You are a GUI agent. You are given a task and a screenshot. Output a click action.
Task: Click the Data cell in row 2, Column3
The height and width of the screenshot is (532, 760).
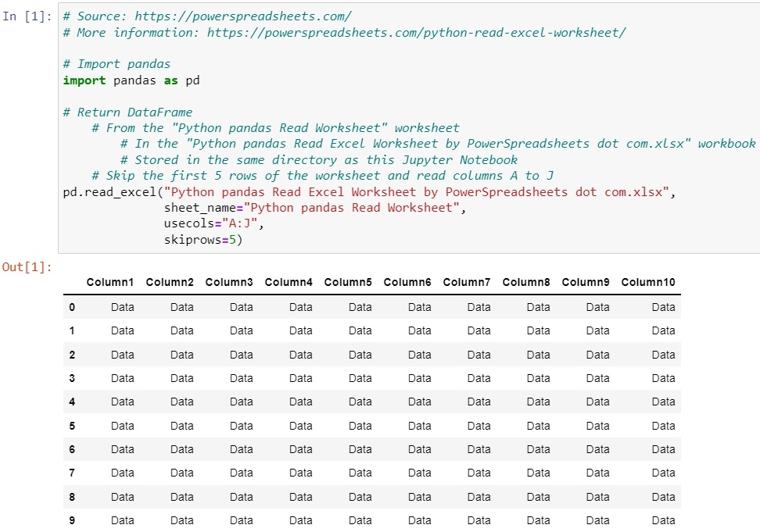click(242, 355)
